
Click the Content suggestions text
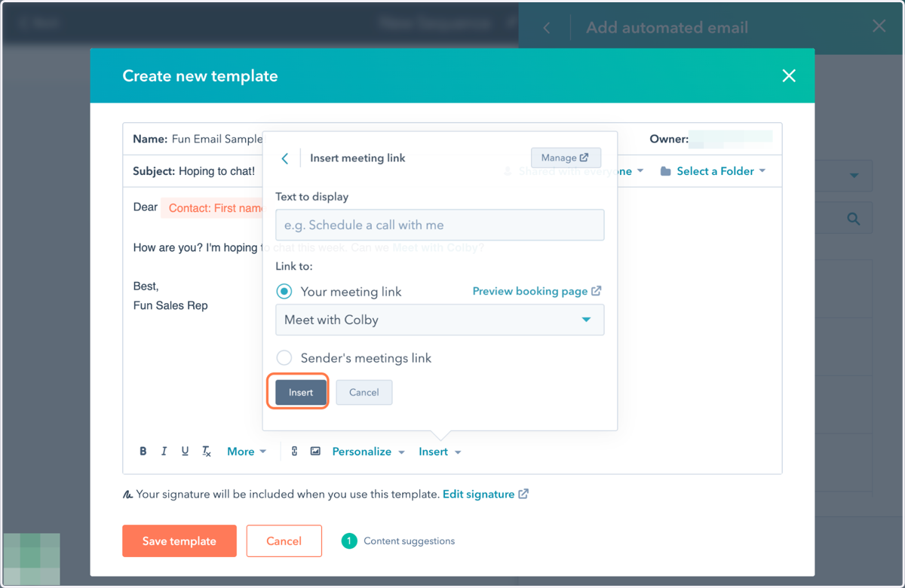409,541
